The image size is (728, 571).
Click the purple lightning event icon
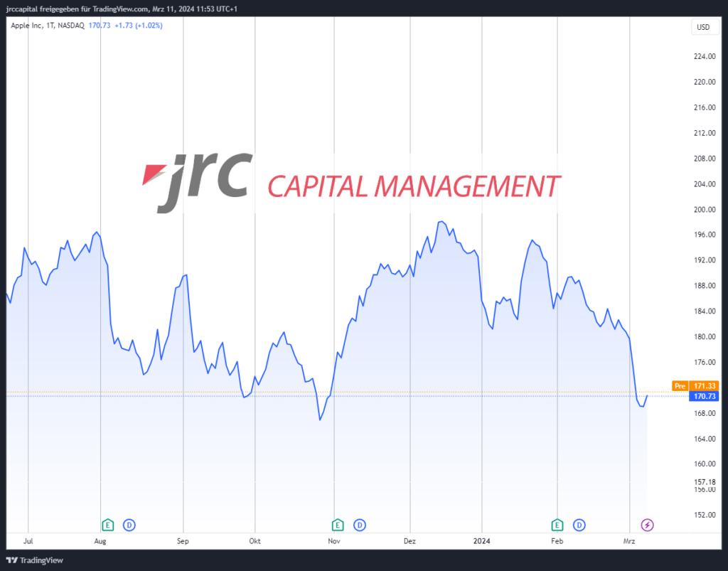pyautogui.click(x=647, y=525)
